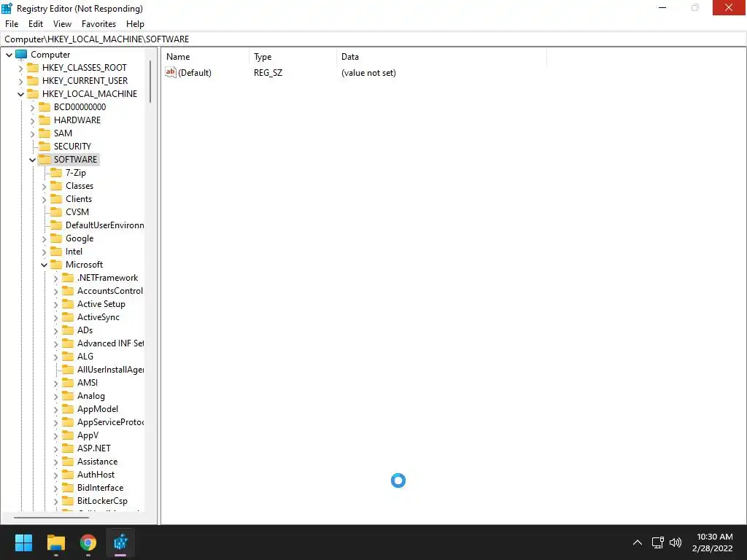Open the File menu
Image resolution: width=747 pixels, height=560 pixels.
[x=12, y=24]
